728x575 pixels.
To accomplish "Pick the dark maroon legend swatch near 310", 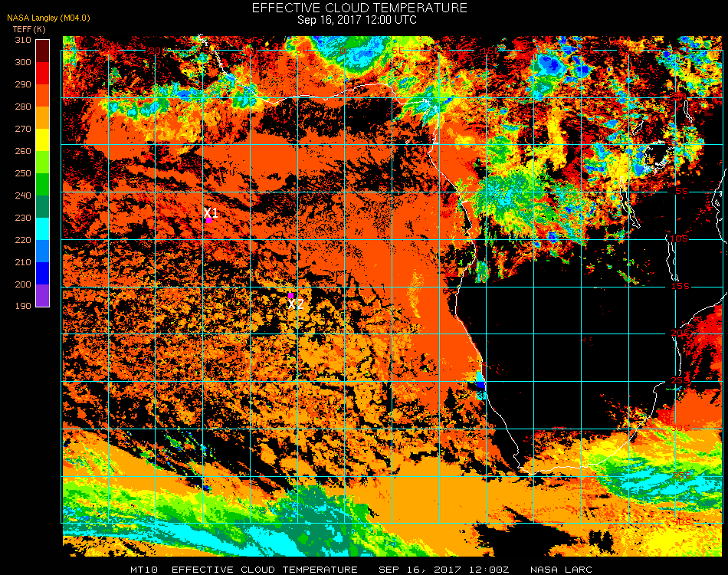I will pyautogui.click(x=43, y=51).
